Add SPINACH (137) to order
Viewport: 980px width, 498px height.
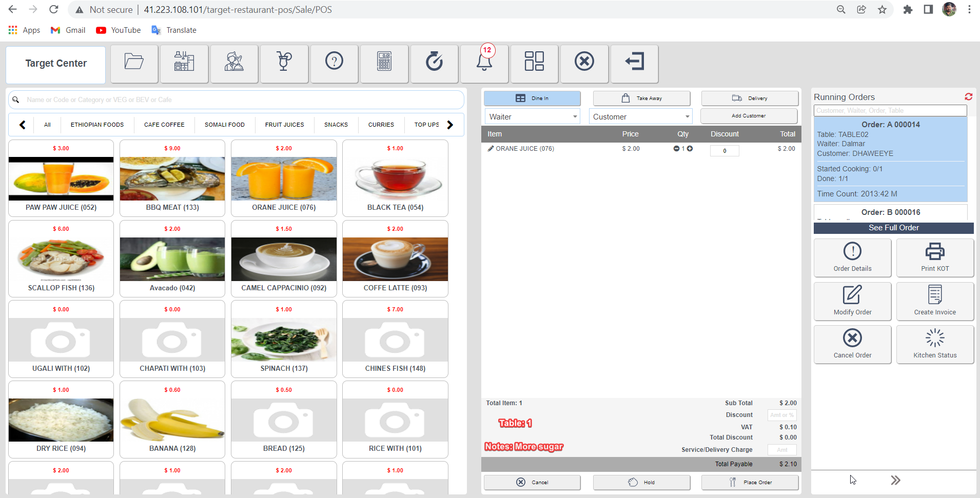284,339
